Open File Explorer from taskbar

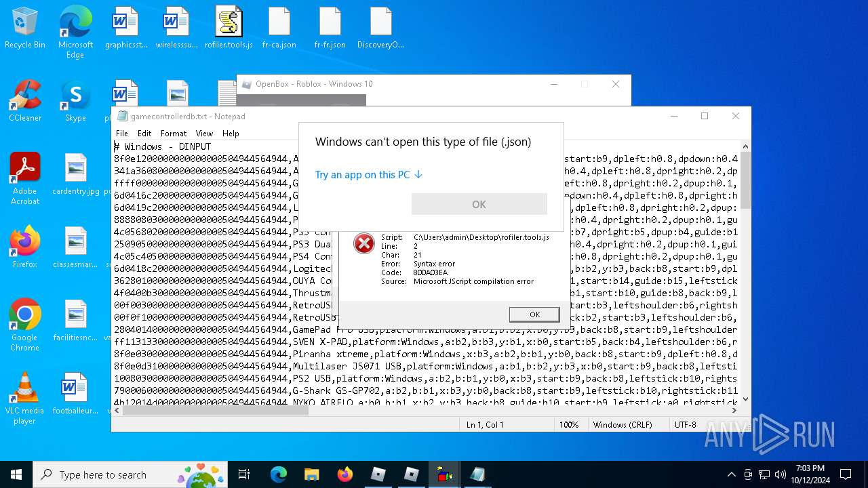311,474
